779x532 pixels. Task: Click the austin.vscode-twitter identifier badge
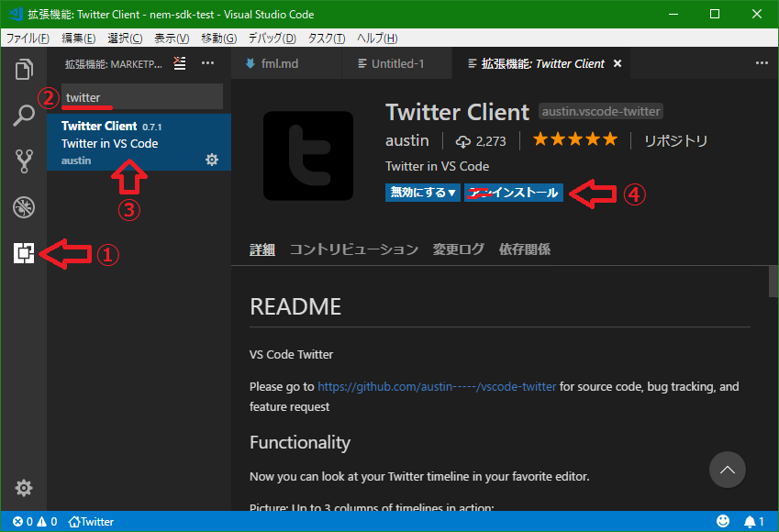(601, 111)
